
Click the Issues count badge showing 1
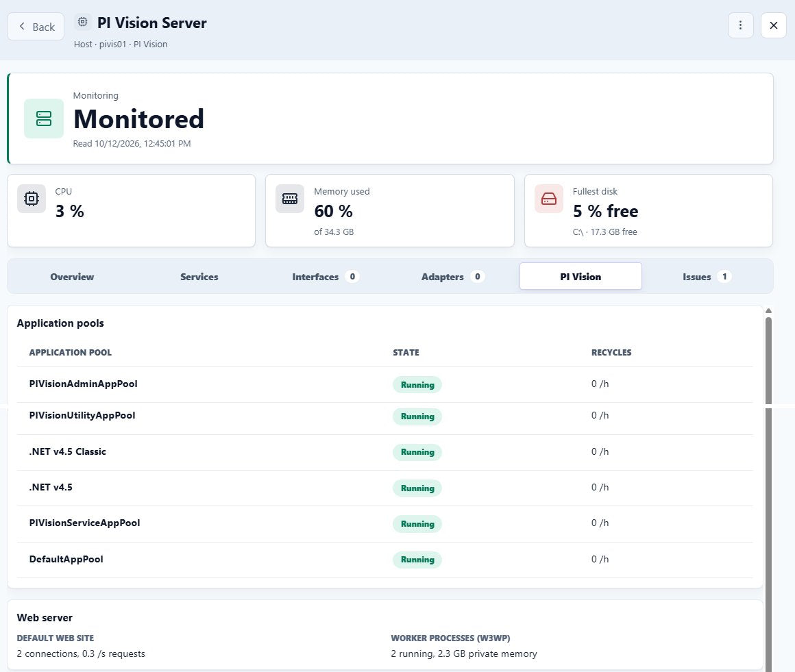click(x=724, y=277)
